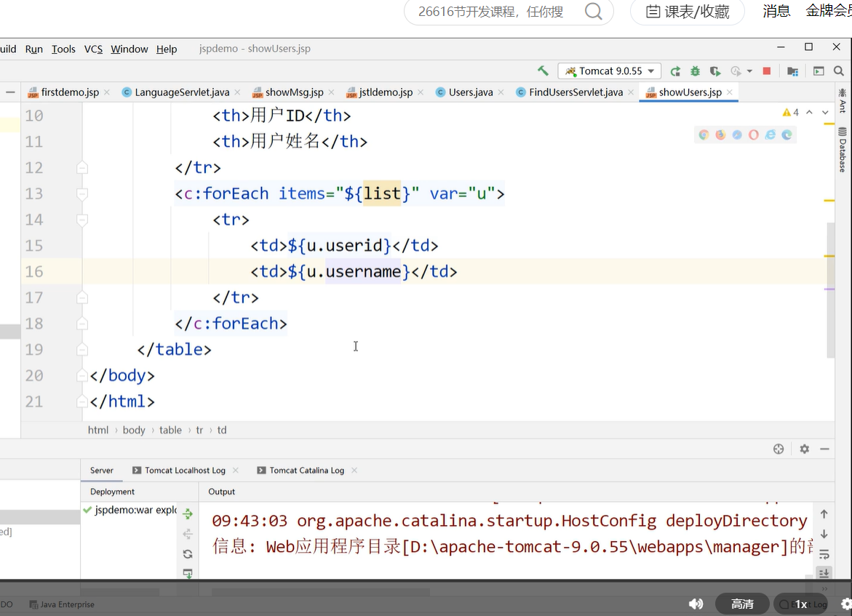This screenshot has width=852, height=616.
Task: Toggle the fold marker on line 12
Action: tap(82, 167)
